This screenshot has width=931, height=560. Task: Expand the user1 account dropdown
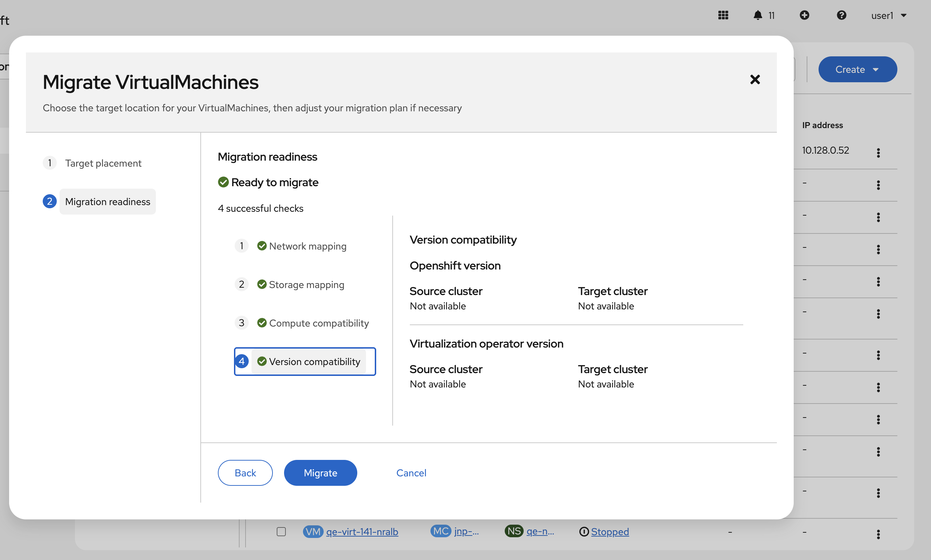tap(888, 15)
